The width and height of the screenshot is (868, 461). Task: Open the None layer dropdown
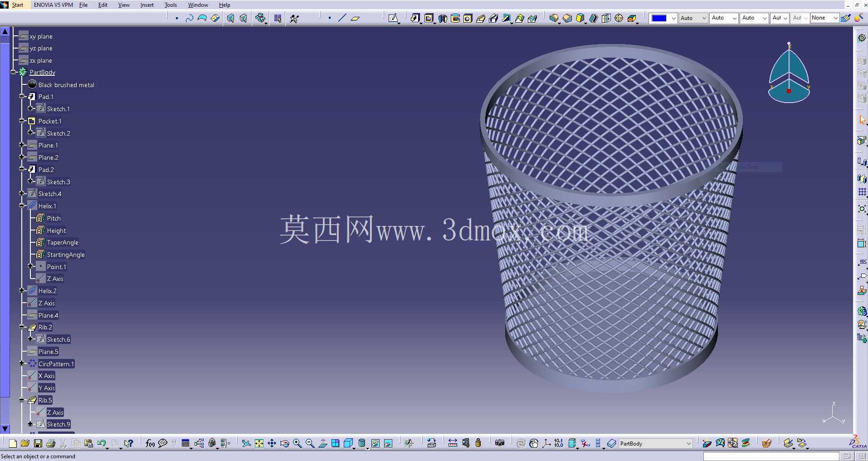click(824, 18)
